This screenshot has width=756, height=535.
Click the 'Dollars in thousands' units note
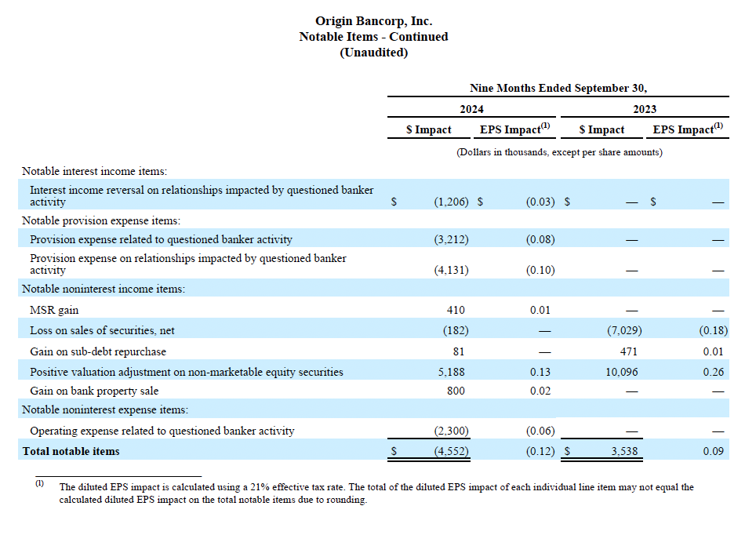point(559,152)
